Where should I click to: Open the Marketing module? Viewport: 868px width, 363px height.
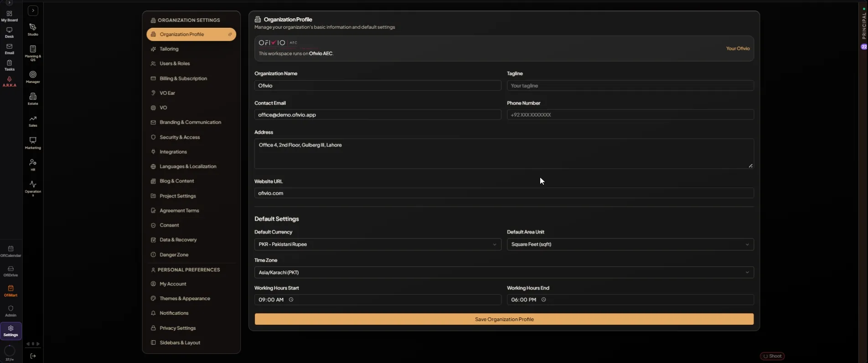click(x=33, y=143)
